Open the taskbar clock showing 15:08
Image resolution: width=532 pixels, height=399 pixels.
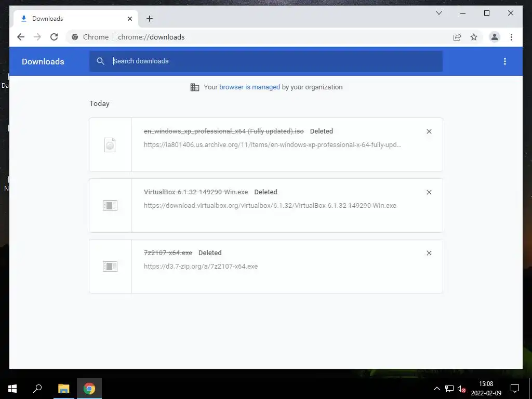(x=486, y=389)
